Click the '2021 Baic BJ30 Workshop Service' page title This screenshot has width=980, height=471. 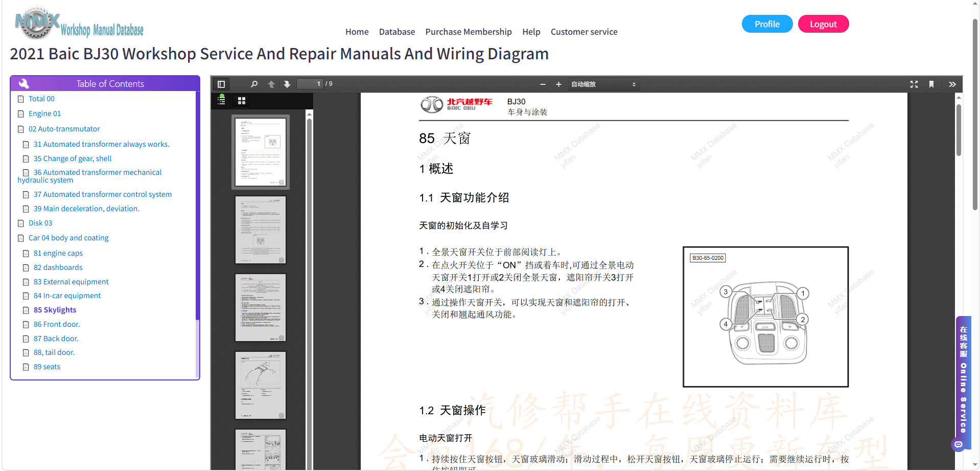[279, 54]
